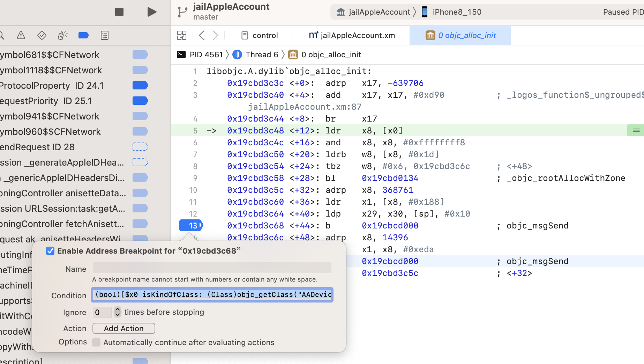Open Thread 6 in the jump bar
The width and height of the screenshot is (644, 364).
pyautogui.click(x=256, y=54)
